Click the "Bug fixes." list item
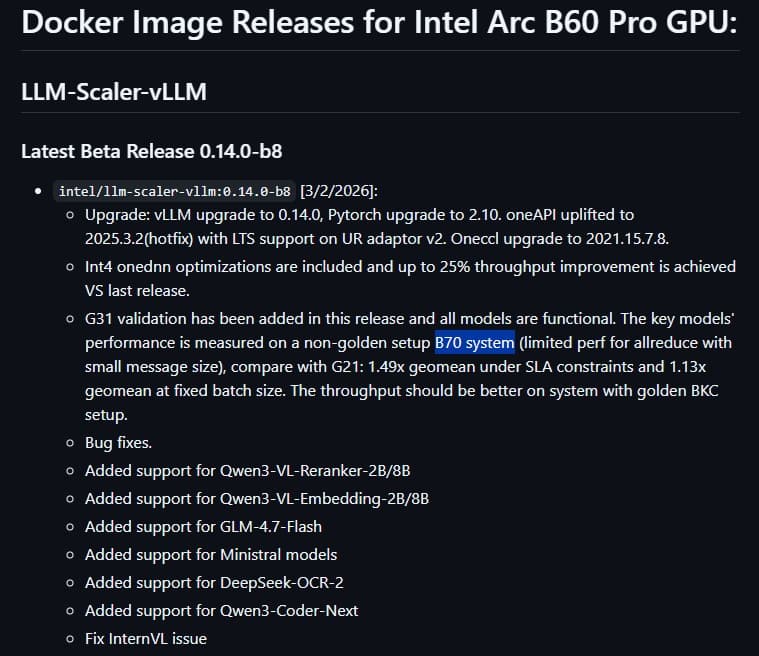Image resolution: width=759 pixels, height=656 pixels. (x=118, y=442)
